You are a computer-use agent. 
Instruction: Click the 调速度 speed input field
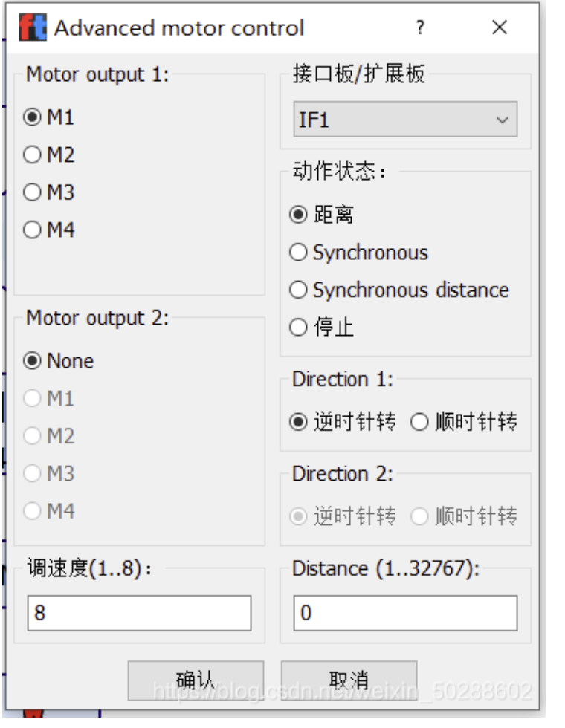pos(140,613)
